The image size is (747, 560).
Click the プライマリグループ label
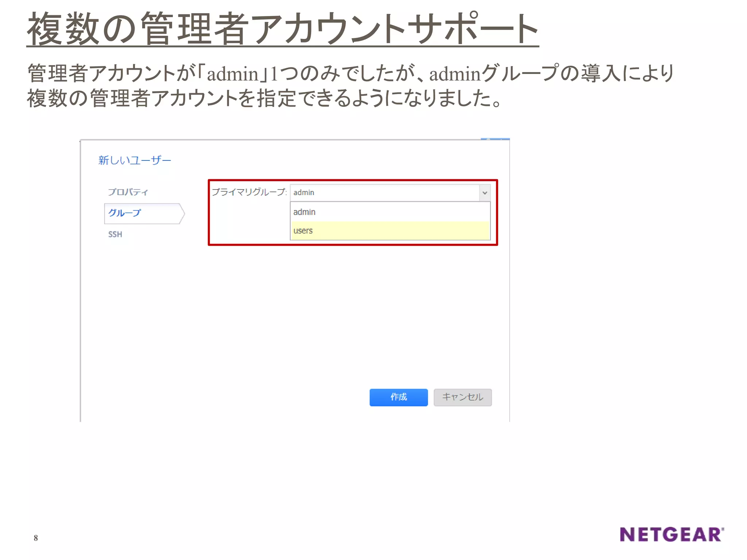[x=249, y=192]
